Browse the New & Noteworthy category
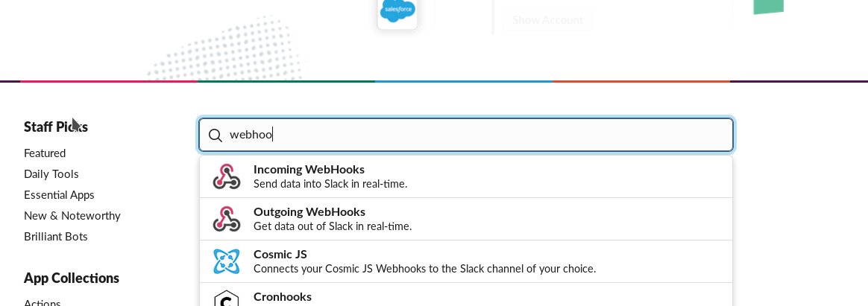The height and width of the screenshot is (306, 868). [72, 215]
